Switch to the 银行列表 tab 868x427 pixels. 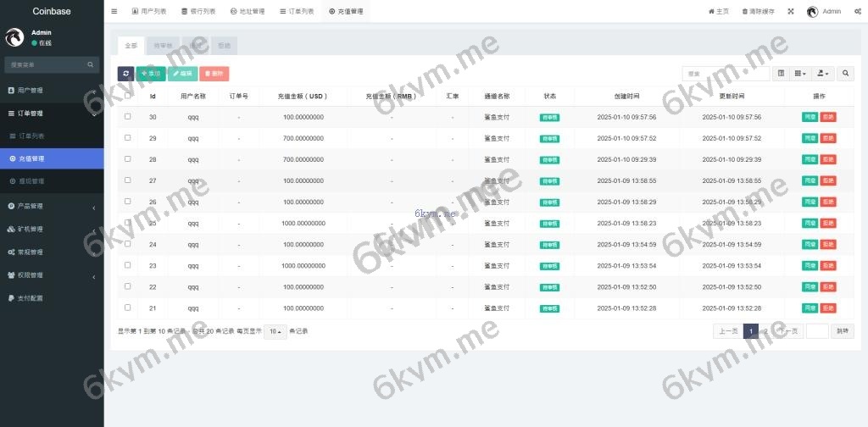click(198, 12)
